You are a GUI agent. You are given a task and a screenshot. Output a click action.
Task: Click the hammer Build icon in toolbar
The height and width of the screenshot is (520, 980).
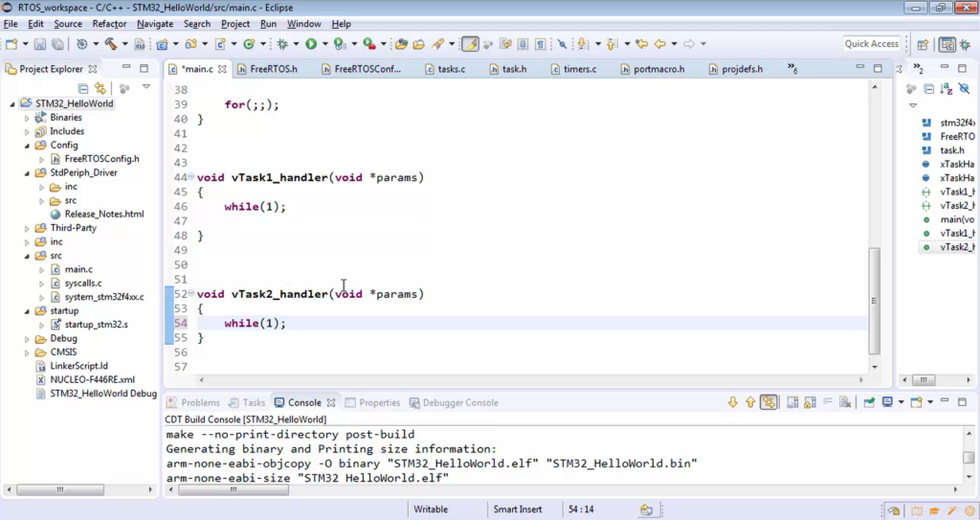click(x=111, y=44)
